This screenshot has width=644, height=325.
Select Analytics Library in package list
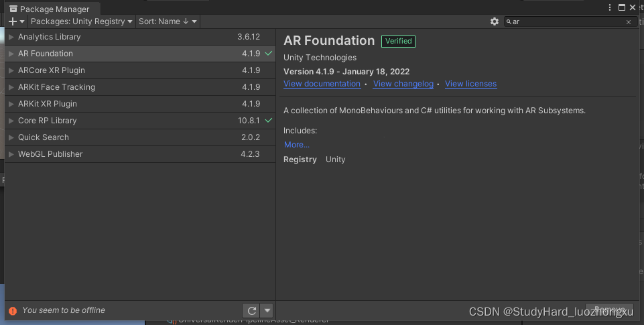[x=140, y=37]
